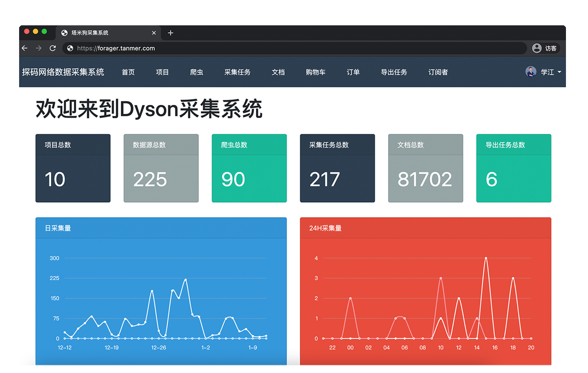Click the 学江 user avatar

tap(531, 72)
